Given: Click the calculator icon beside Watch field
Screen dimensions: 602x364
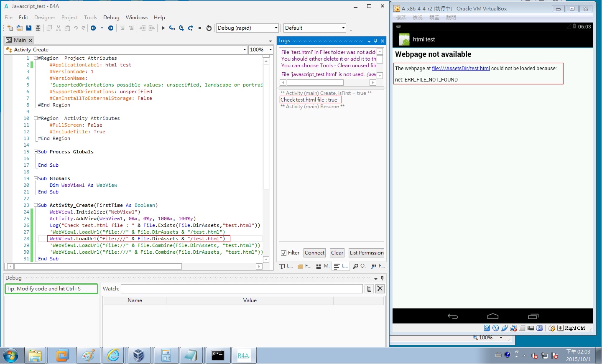Looking at the screenshot, I should coord(369,289).
